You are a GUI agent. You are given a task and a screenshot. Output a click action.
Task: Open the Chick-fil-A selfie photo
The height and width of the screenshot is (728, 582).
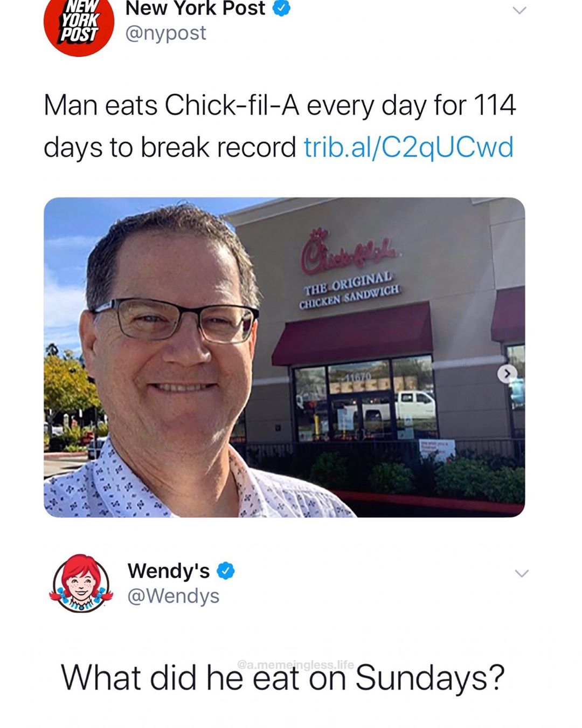284,357
